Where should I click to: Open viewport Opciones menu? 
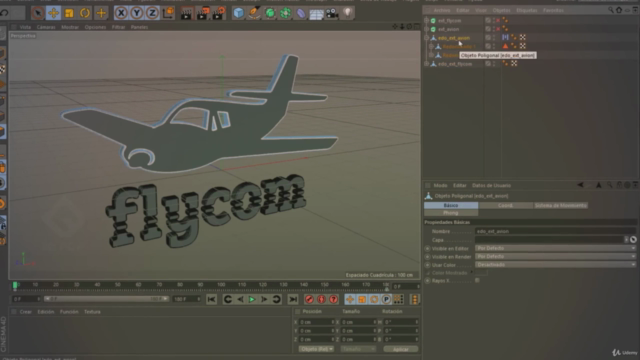tap(95, 27)
